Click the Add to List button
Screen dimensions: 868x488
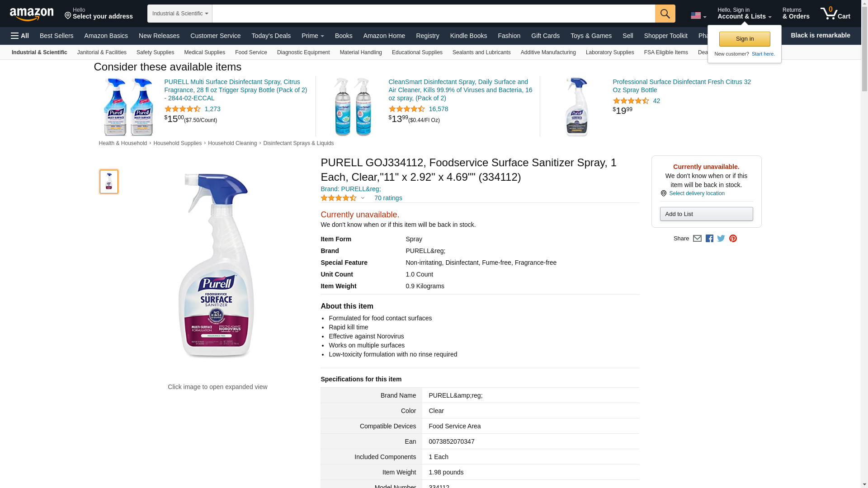pos(706,214)
